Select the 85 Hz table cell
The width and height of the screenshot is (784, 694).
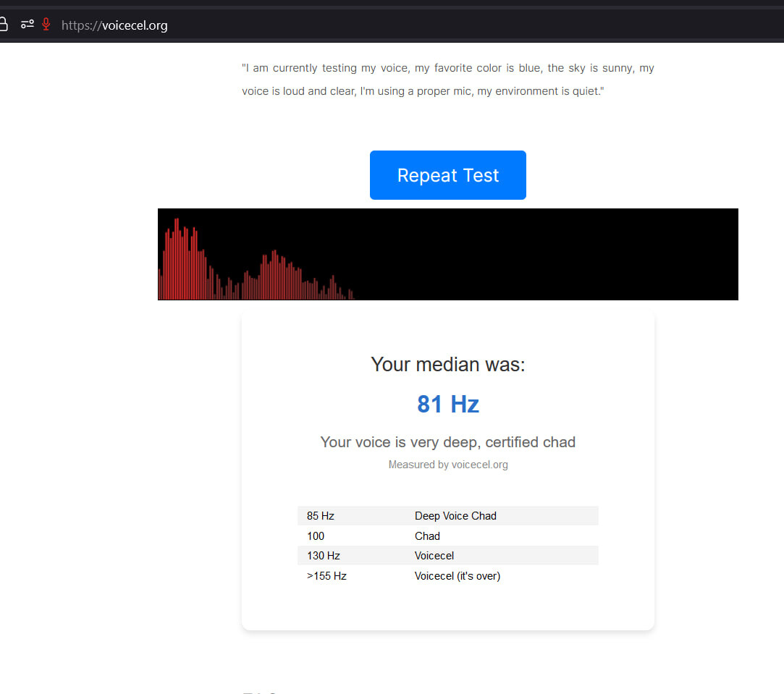321,516
